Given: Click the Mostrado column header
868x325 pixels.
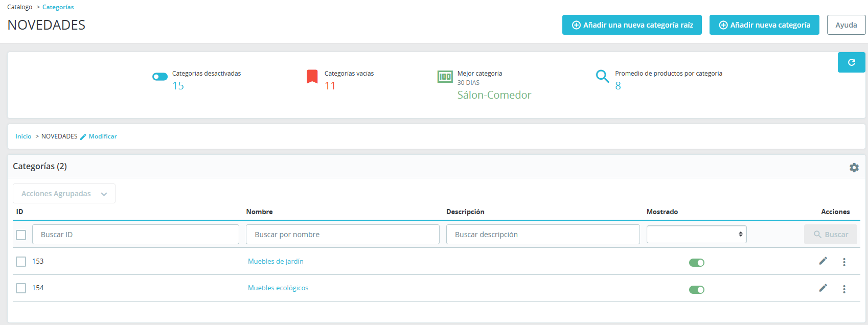Looking at the screenshot, I should (x=662, y=212).
